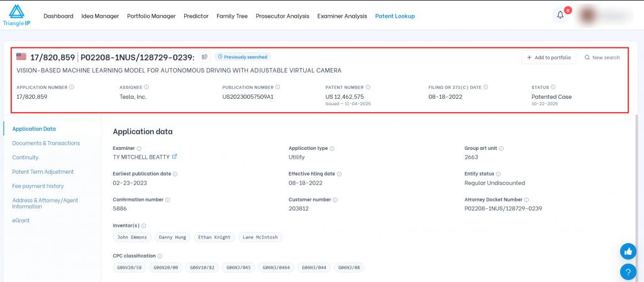
Task: Click info icon next to Examiner
Action: point(139,149)
